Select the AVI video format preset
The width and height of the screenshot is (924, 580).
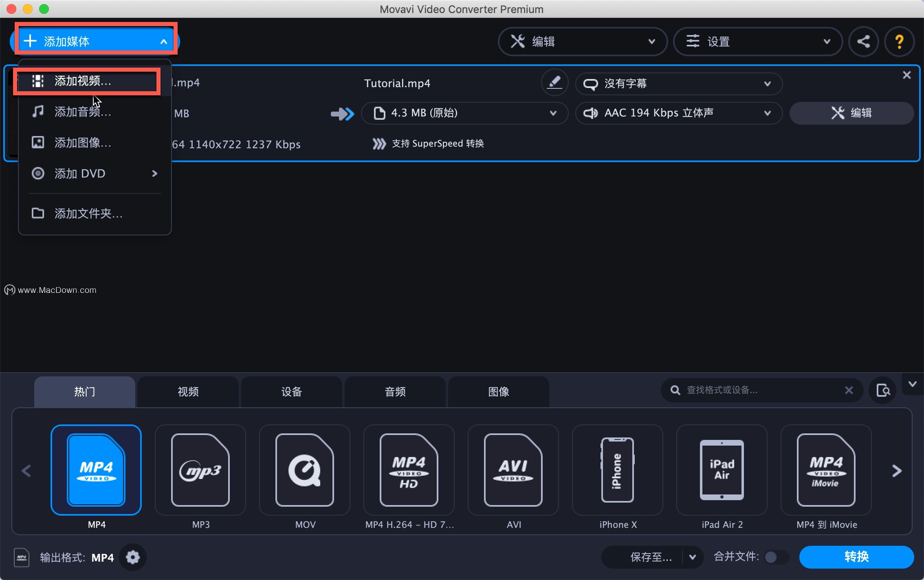513,470
